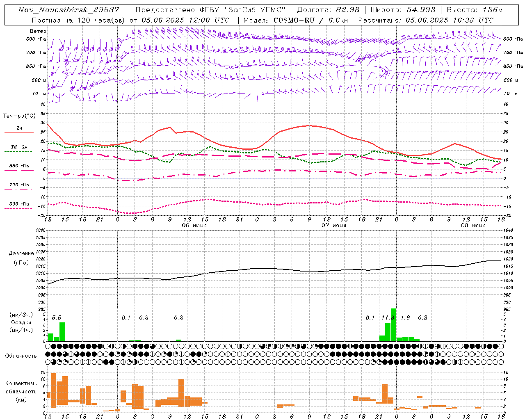This screenshot has width=525, height=420.
Task: Click the Тем-ра(°C) panel label
Action: click(19, 116)
